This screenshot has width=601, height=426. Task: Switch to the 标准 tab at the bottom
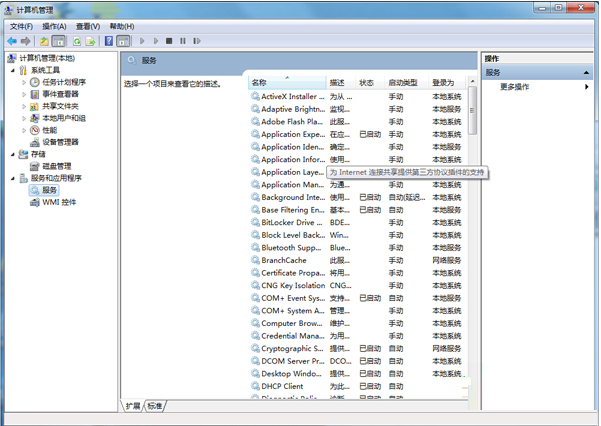(154, 406)
